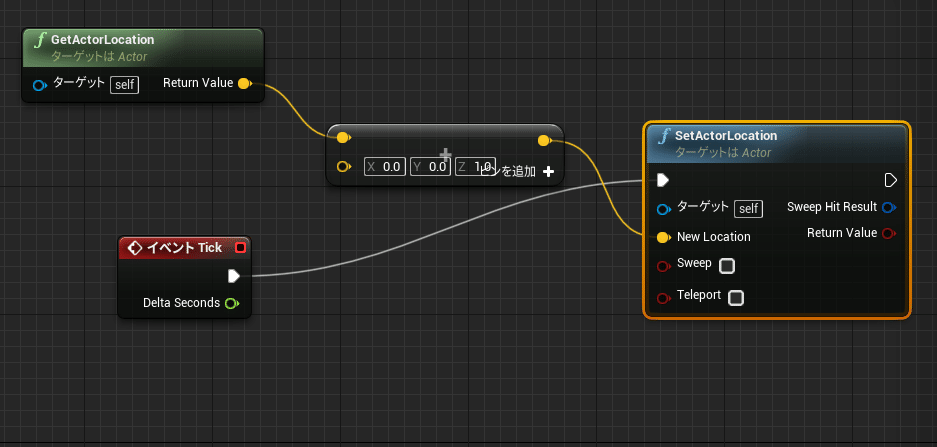Click the Y value field of the vector

(x=430, y=167)
